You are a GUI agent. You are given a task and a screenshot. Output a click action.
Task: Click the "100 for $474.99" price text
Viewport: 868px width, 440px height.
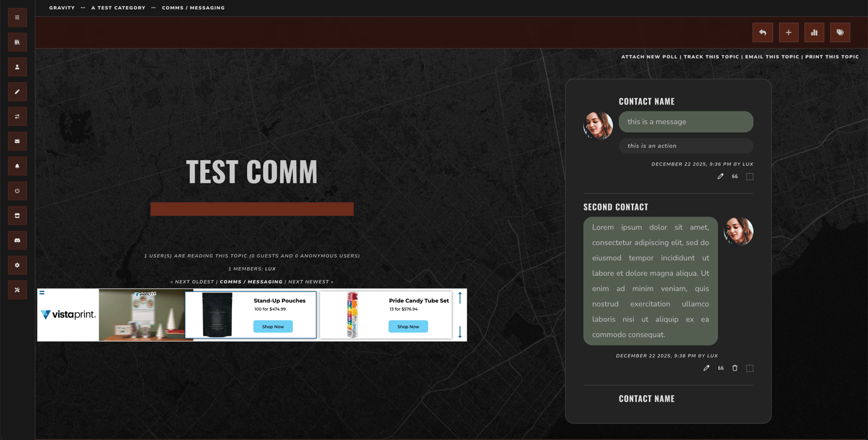coord(270,309)
